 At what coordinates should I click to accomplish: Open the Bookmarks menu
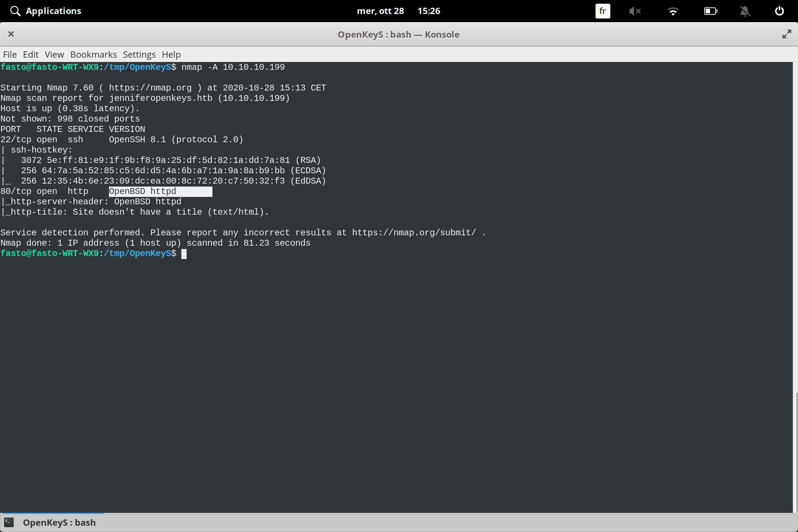tap(93, 54)
